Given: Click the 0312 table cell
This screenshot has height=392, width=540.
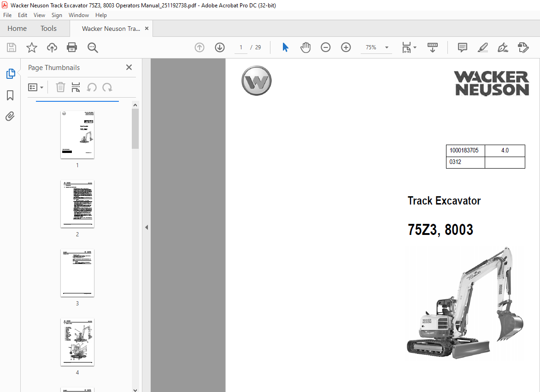Looking at the screenshot, I should [465, 162].
